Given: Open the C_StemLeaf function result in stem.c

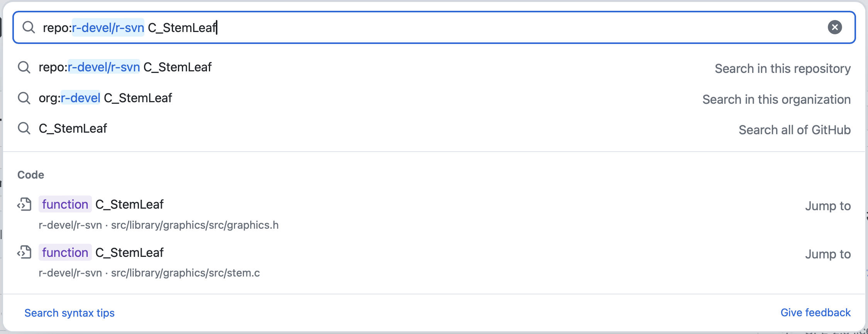Looking at the screenshot, I should tap(129, 253).
